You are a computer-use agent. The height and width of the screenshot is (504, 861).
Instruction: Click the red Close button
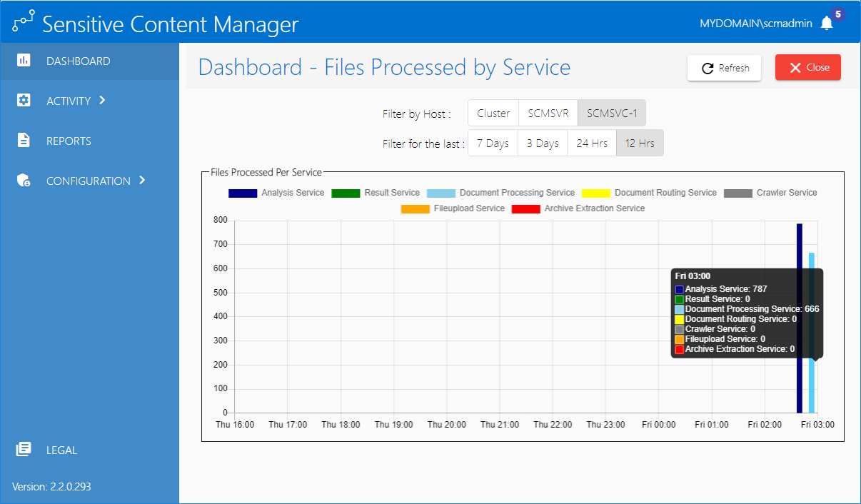coord(808,68)
